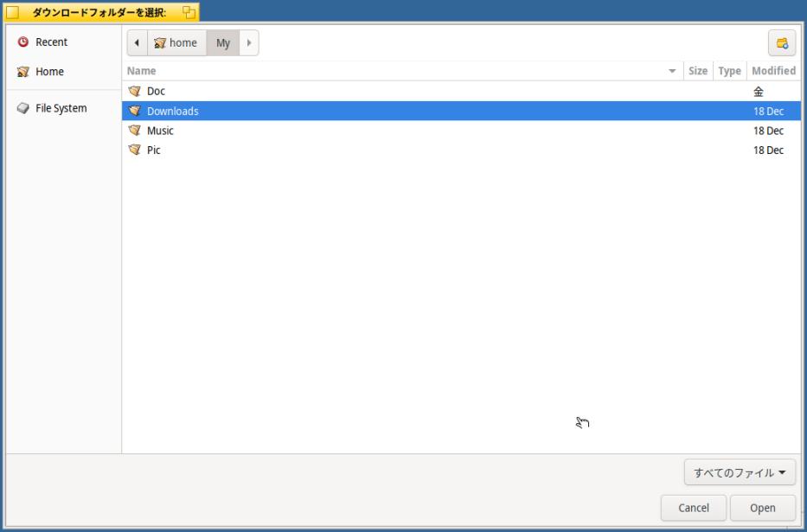Click the 18 Dec date of Pic

(768, 150)
